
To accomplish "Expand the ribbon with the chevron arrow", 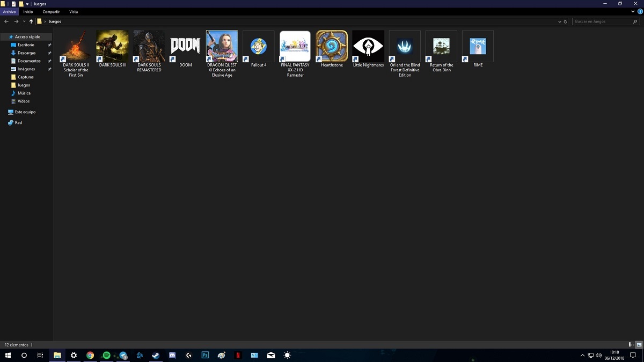I will point(633,11).
